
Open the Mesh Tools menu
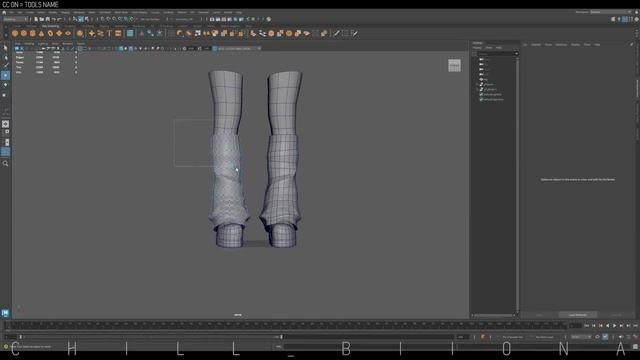tap(121, 13)
